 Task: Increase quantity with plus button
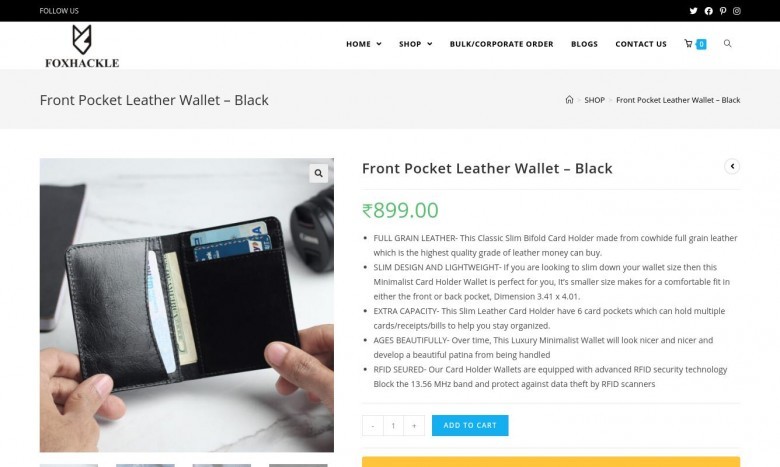[x=414, y=426]
